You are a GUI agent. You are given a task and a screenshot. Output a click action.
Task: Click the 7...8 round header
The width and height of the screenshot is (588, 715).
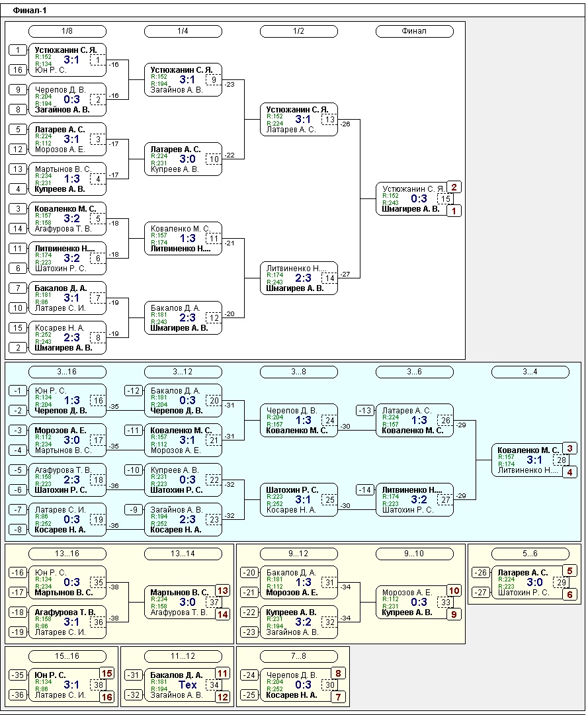click(298, 656)
